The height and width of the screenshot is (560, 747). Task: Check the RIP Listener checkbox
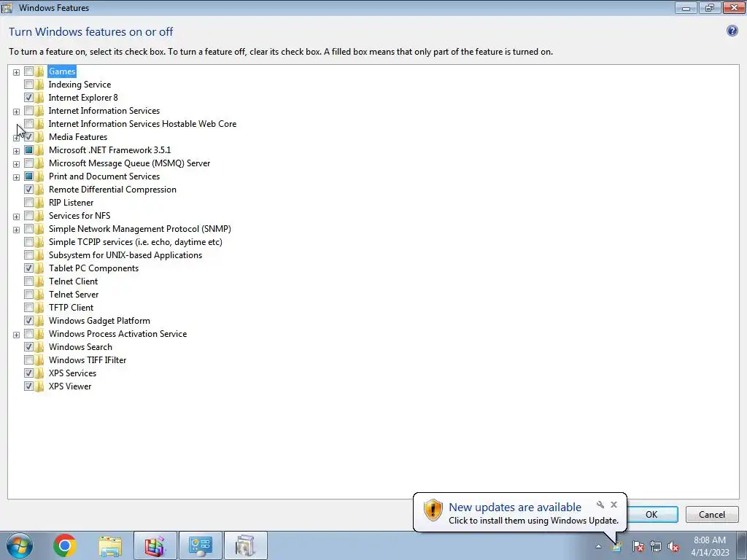(28, 203)
